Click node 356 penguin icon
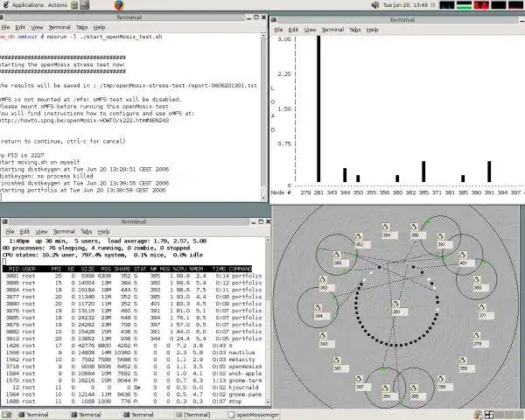 tap(441, 379)
